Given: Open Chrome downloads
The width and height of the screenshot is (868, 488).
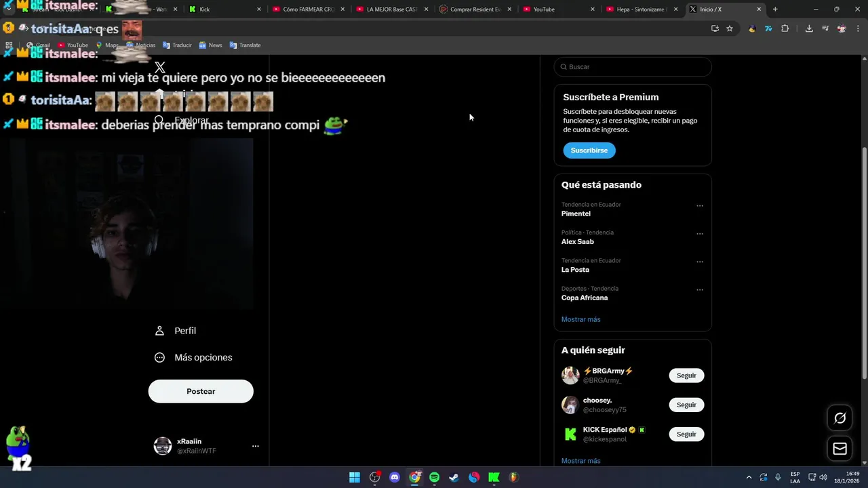Looking at the screenshot, I should click(x=809, y=28).
